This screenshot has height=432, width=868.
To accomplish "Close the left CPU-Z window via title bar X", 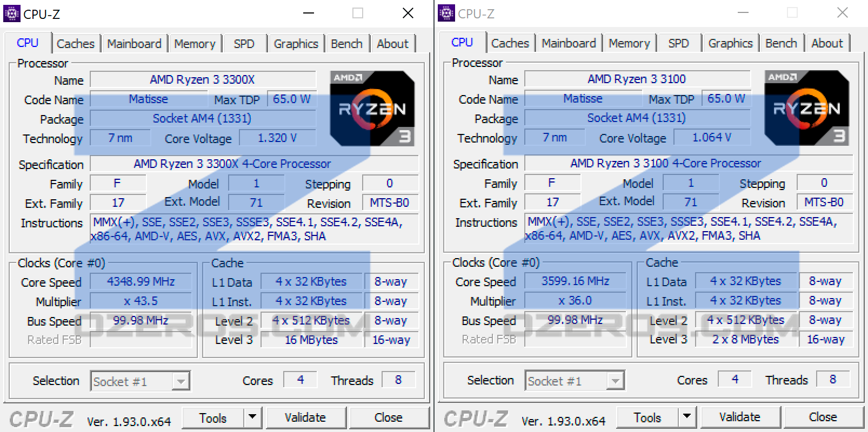I will point(408,13).
